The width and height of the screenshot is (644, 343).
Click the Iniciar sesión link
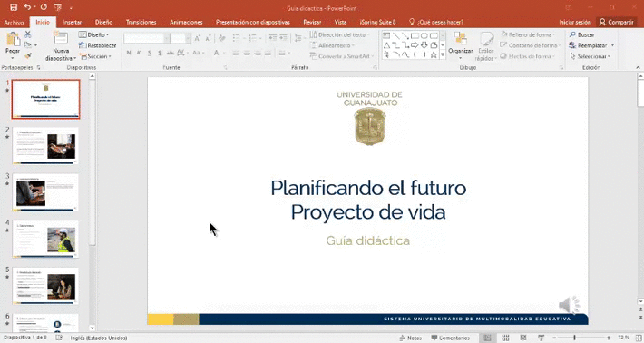(575, 22)
